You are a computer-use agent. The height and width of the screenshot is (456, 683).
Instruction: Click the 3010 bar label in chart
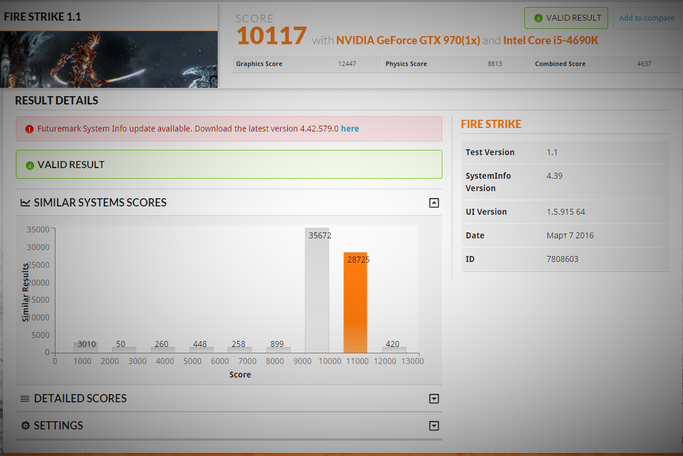pyautogui.click(x=87, y=344)
